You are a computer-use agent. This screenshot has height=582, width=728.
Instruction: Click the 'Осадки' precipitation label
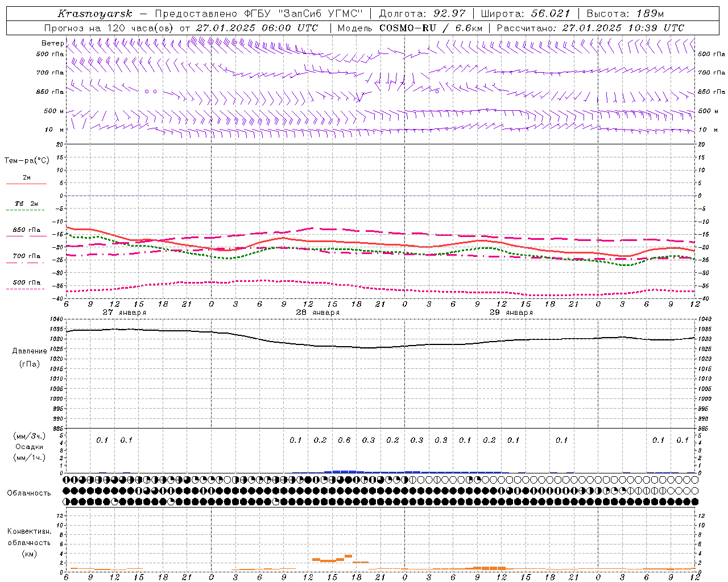coord(30,447)
